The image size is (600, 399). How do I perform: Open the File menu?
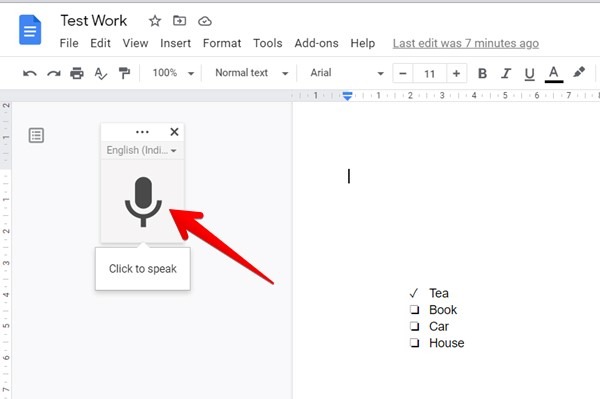tap(69, 43)
